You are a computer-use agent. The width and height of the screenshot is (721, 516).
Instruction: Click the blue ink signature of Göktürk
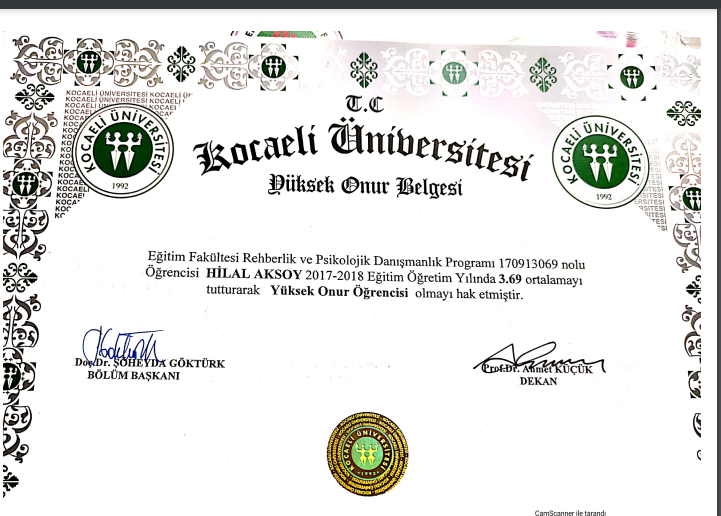click(x=122, y=346)
